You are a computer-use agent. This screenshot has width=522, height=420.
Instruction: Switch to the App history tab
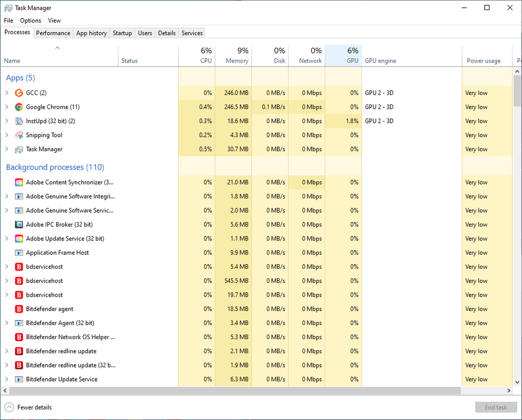tap(92, 33)
